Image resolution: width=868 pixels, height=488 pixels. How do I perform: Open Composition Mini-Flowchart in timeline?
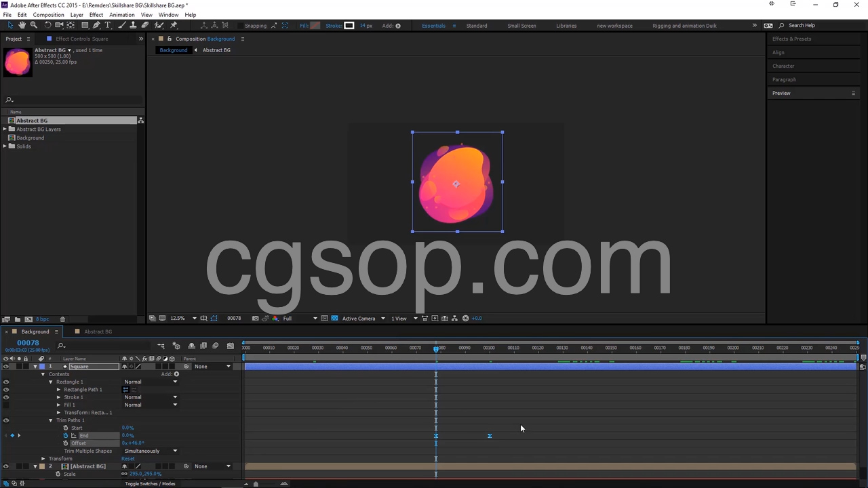click(161, 346)
